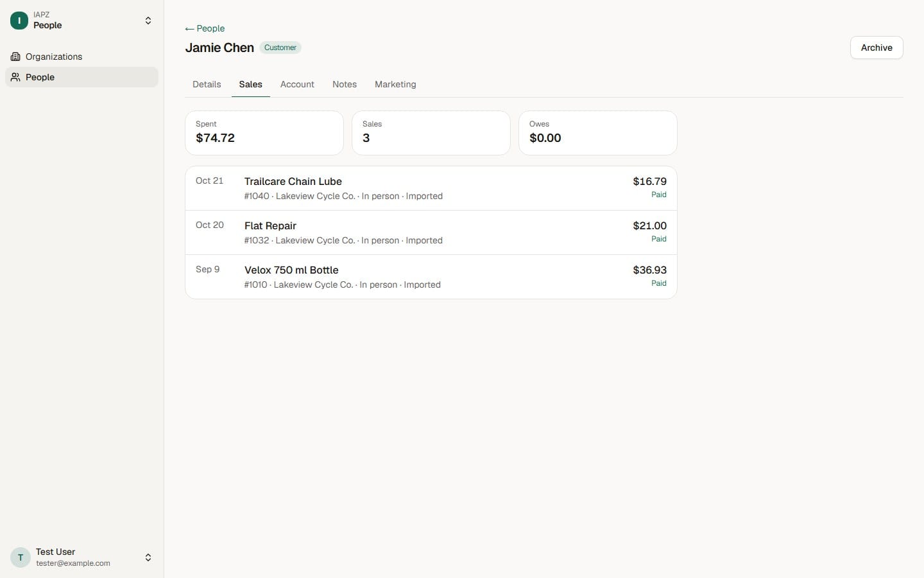Click the IAPZ workspace avatar icon
The image size is (924, 578).
click(19, 21)
